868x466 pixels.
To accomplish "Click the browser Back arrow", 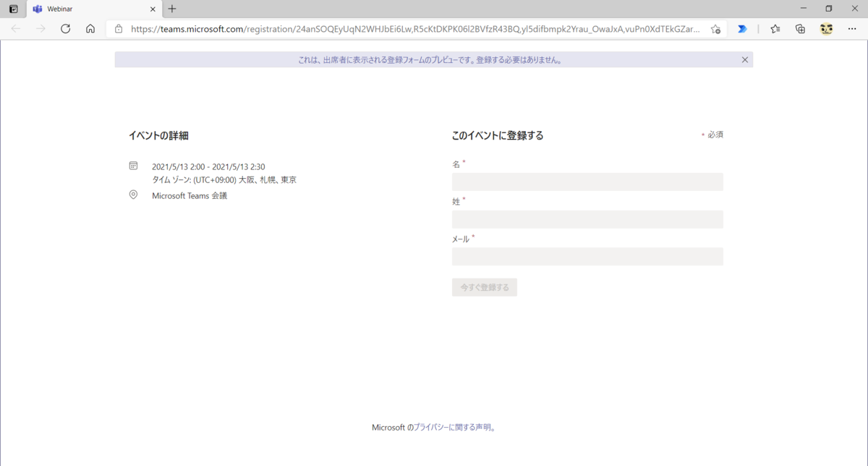I will point(16,29).
